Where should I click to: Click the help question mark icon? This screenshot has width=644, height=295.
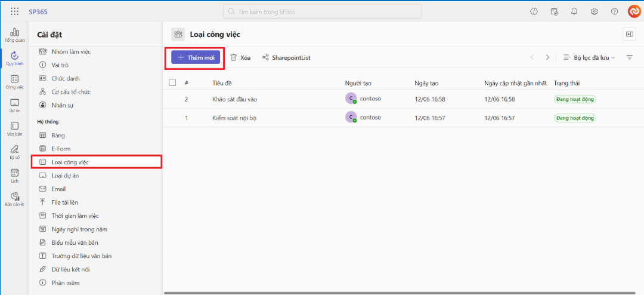614,11
